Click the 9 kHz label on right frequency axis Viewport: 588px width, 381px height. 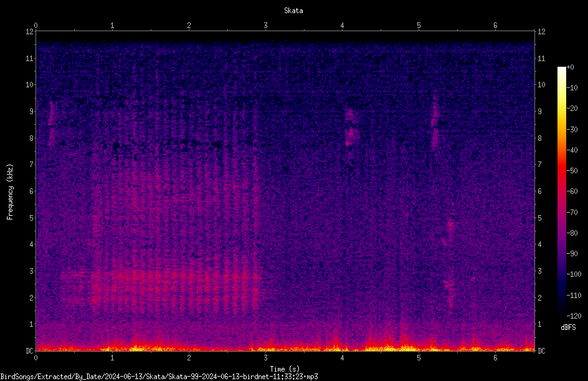tap(540, 112)
